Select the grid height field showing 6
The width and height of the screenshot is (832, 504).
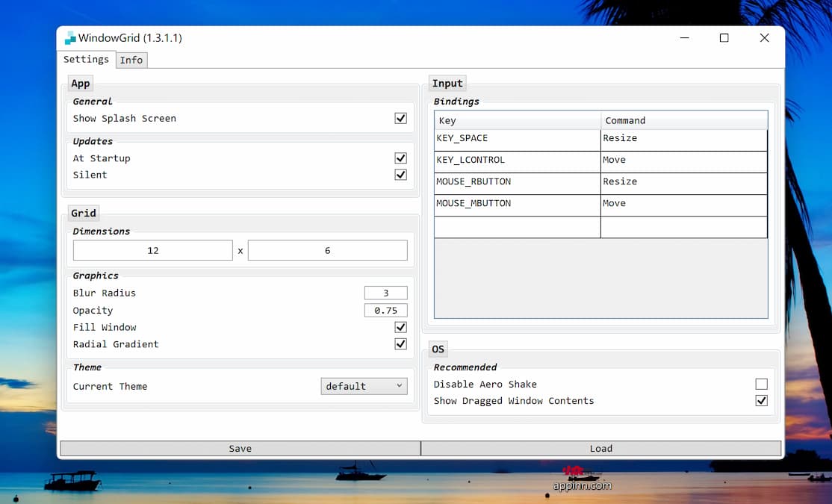(327, 250)
